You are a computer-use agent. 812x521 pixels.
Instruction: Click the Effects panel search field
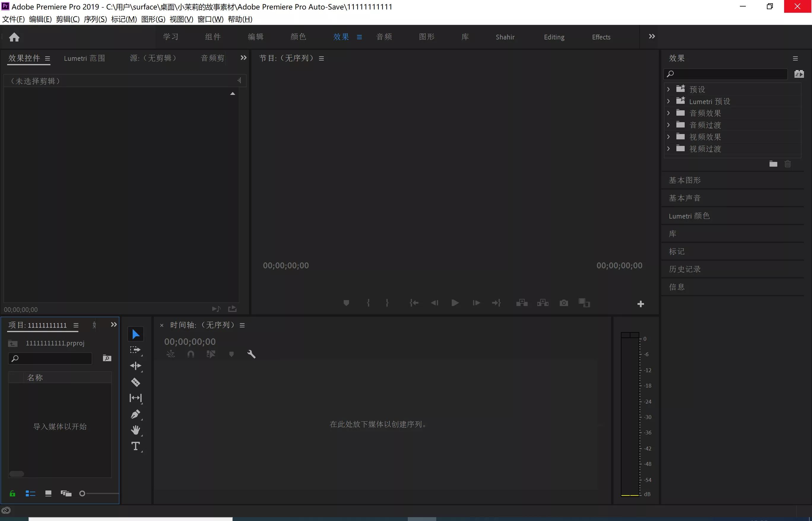(728, 74)
